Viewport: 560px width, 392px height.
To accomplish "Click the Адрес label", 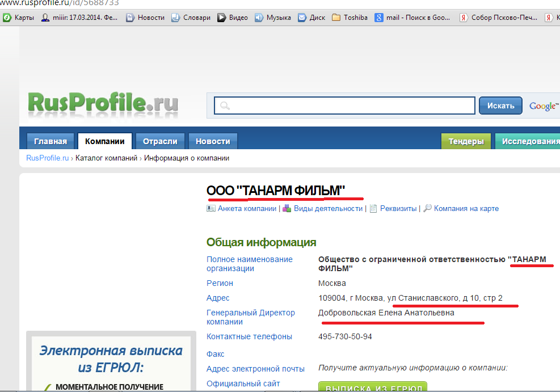I will 218,298.
